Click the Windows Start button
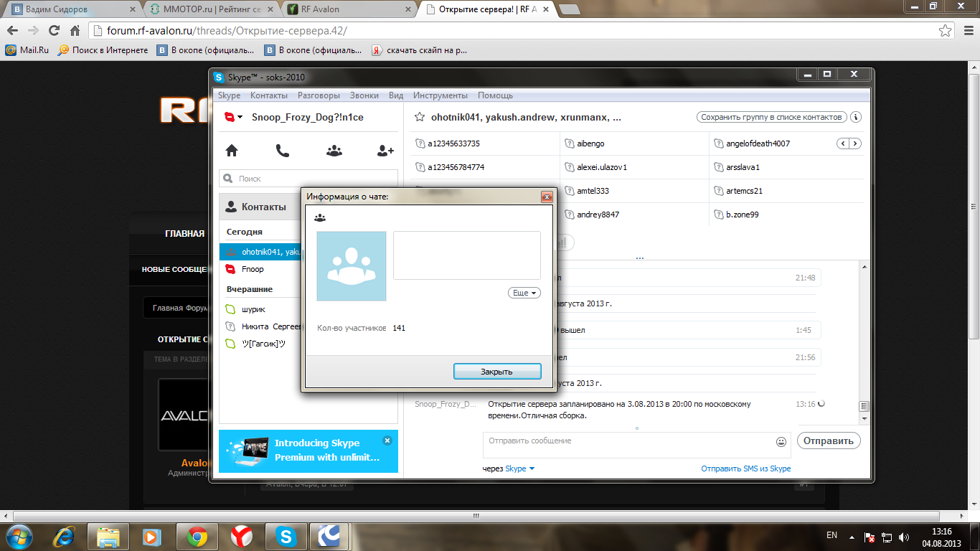 20,536
